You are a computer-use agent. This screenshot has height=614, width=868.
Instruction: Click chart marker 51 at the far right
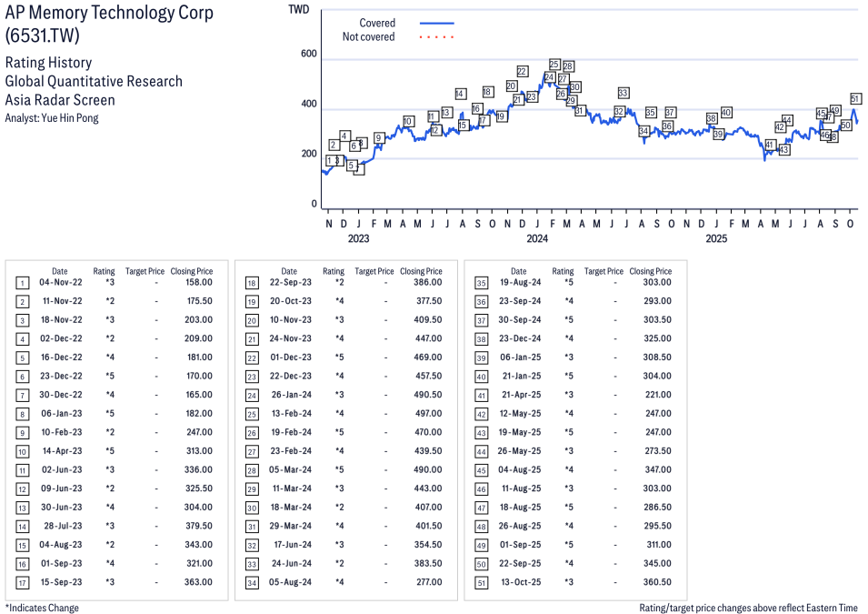pyautogui.click(x=855, y=98)
